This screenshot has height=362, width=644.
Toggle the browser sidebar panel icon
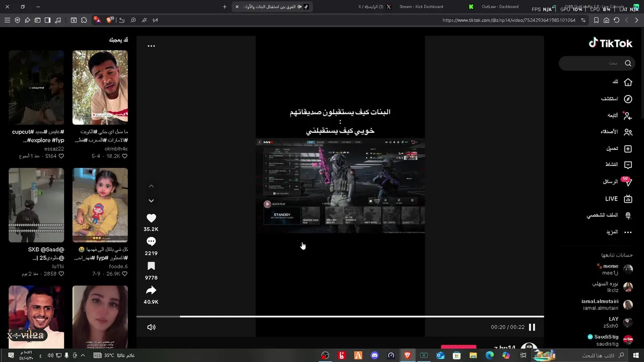point(47,20)
